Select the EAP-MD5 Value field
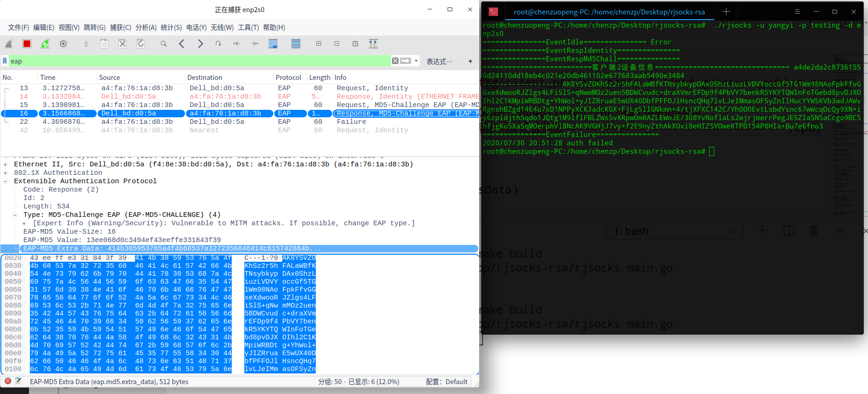Screen dimensions: 868x394 [122, 240]
